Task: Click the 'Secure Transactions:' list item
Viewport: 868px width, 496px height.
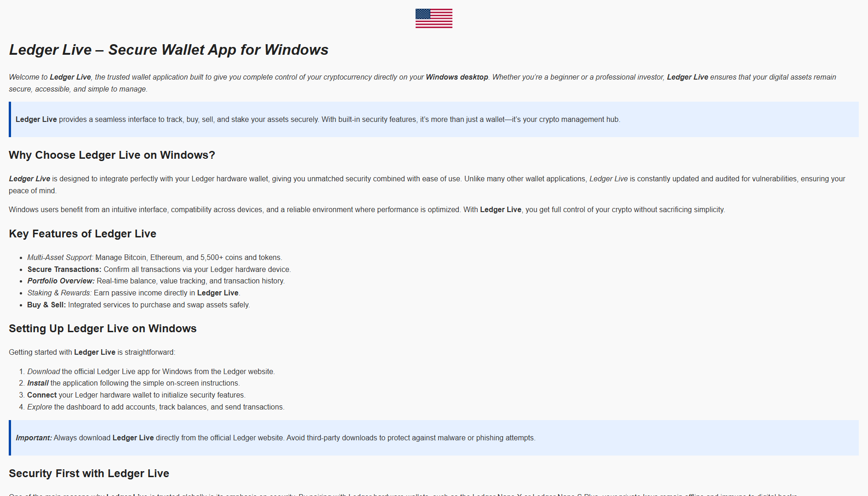Action: click(159, 269)
